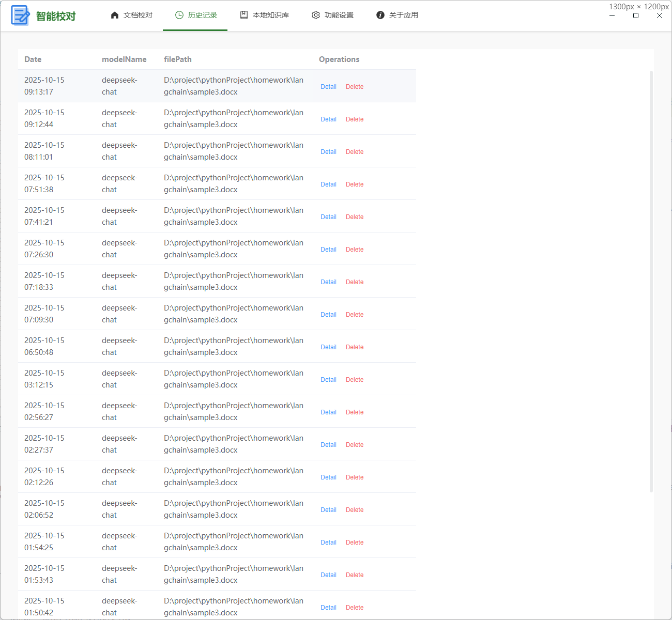Click deepseek-chat in the 07:41:21 row
672x620 pixels.
point(119,216)
